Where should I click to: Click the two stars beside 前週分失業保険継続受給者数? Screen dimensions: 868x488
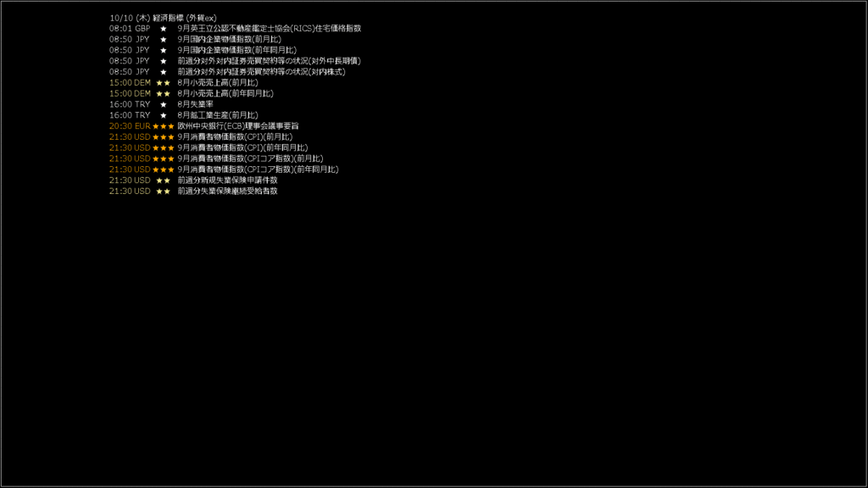pos(164,191)
